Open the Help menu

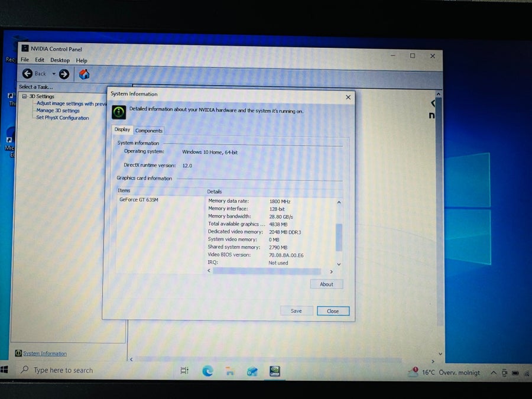tap(82, 60)
